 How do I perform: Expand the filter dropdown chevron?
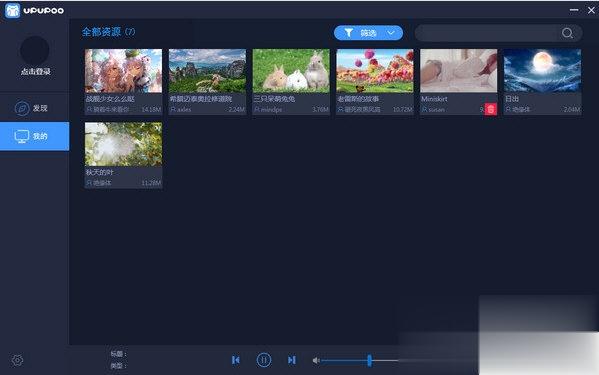[x=391, y=33]
